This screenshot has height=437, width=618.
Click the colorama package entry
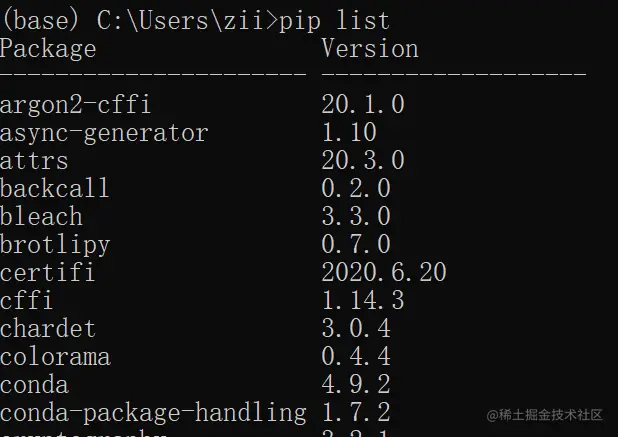(x=55, y=357)
